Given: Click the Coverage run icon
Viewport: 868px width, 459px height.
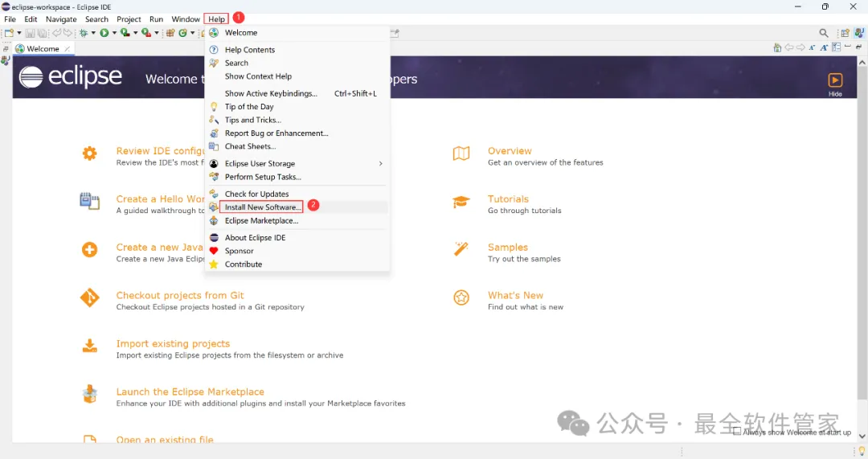Looking at the screenshot, I should point(125,33).
